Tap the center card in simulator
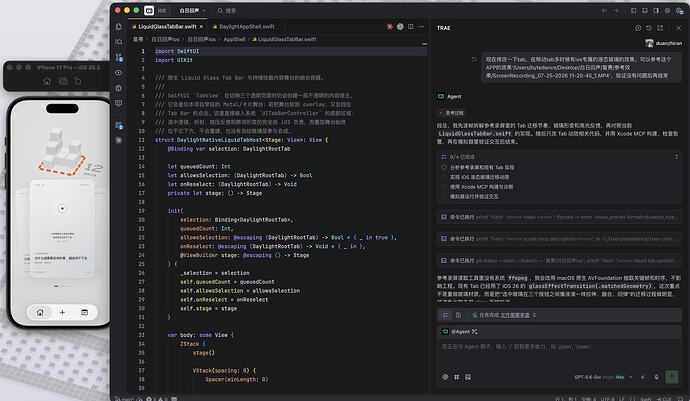The height and width of the screenshot is (401, 690). point(62,229)
